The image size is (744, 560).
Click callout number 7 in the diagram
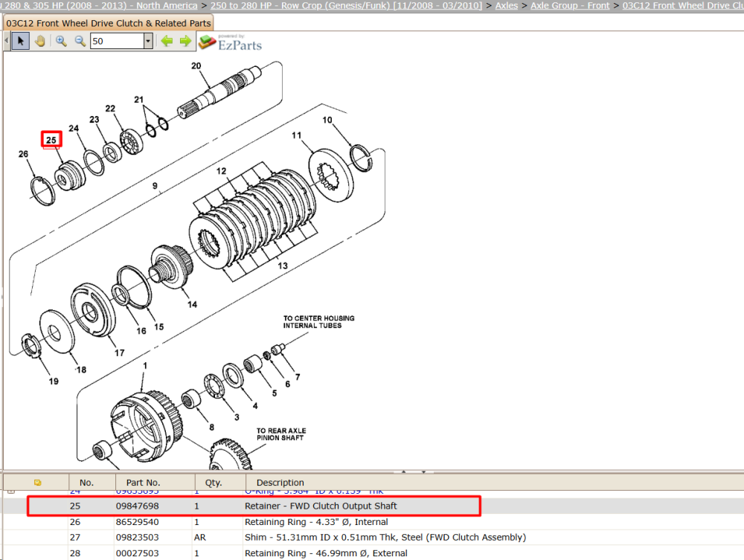(x=298, y=377)
